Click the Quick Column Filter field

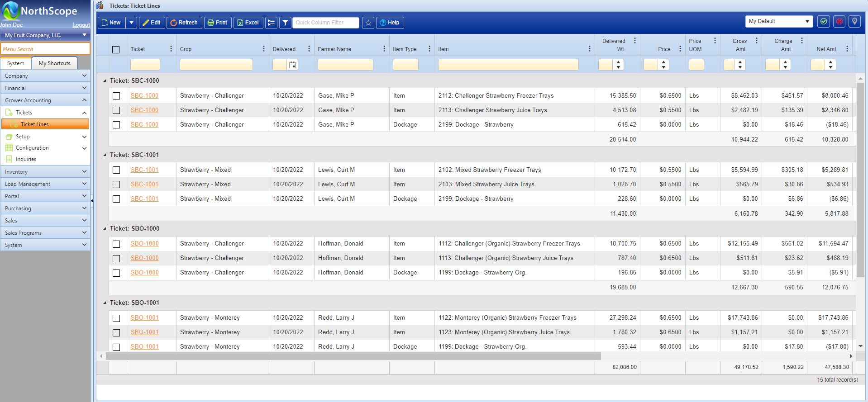tap(326, 23)
